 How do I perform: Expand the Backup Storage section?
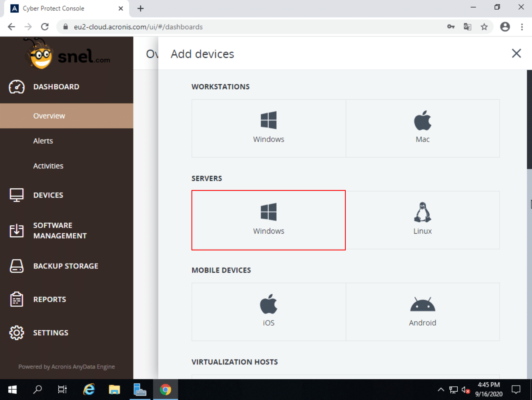click(66, 266)
